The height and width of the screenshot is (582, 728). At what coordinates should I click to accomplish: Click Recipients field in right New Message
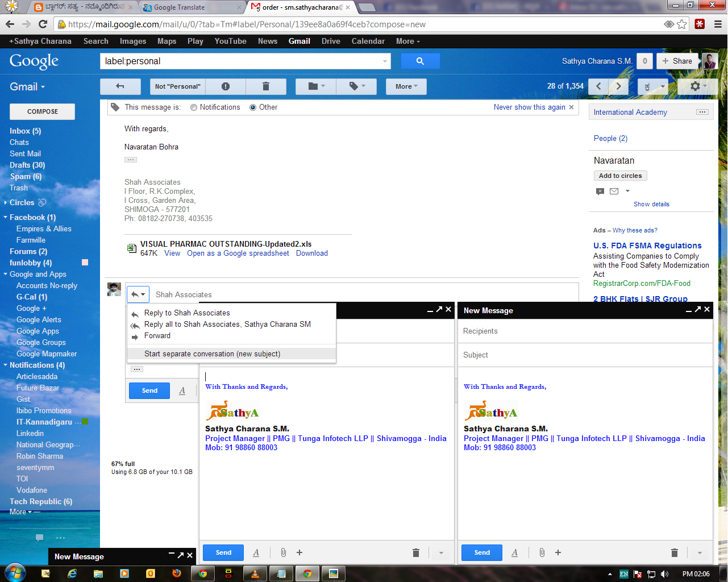pyautogui.click(x=585, y=331)
